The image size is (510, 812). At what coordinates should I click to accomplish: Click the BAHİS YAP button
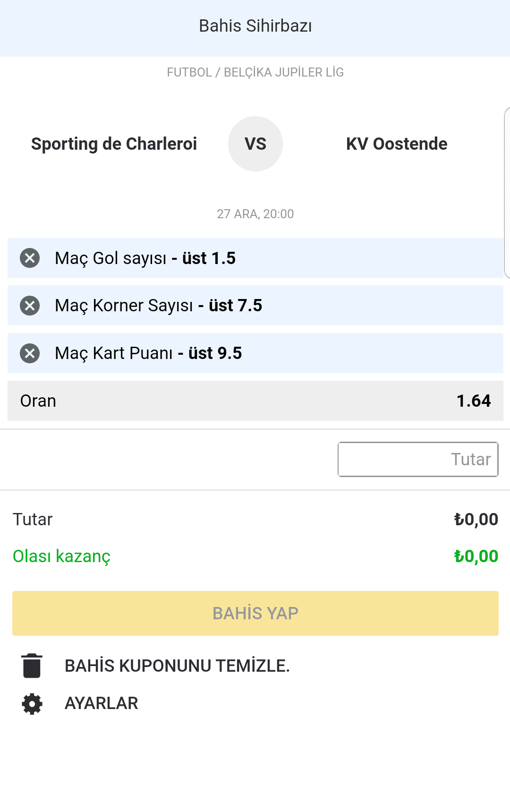255,613
